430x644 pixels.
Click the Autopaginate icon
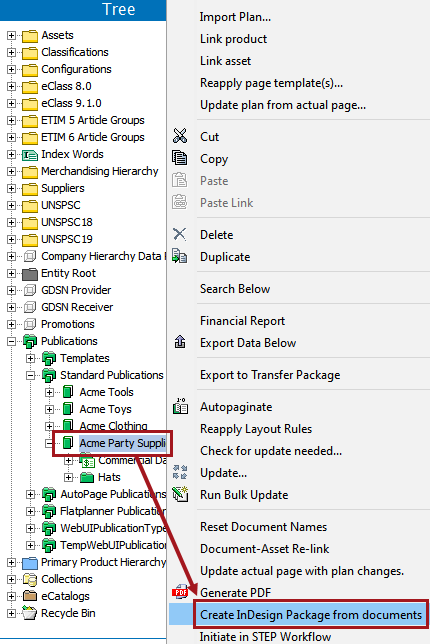(x=180, y=406)
